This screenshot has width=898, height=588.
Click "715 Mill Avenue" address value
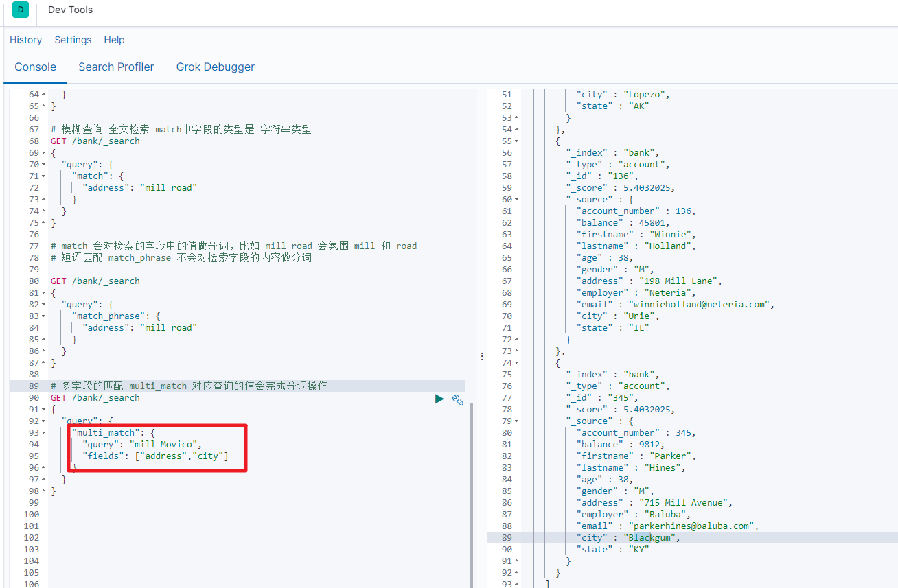(684, 503)
